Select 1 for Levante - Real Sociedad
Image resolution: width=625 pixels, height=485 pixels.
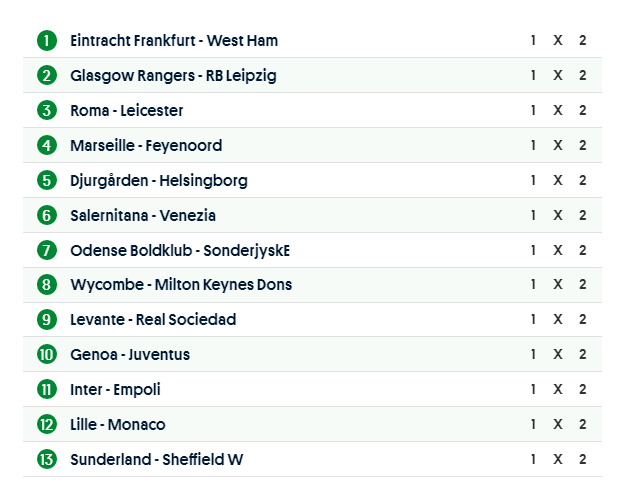[534, 320]
